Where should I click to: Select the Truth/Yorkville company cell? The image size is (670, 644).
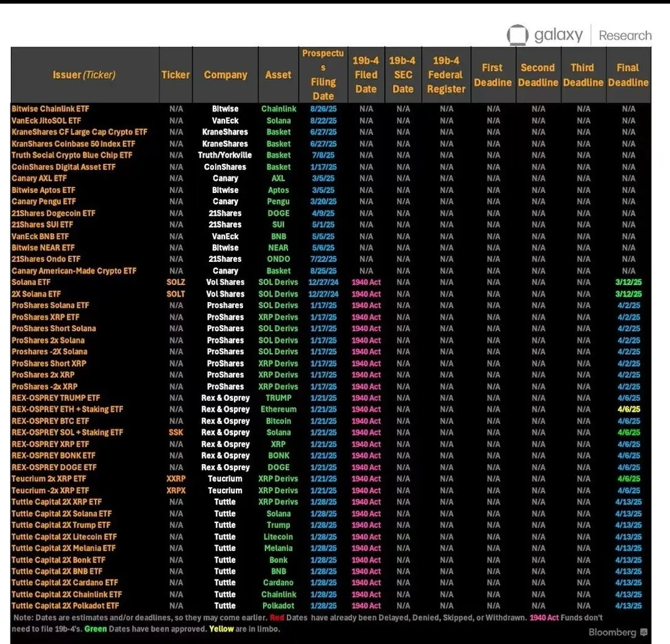(x=225, y=155)
